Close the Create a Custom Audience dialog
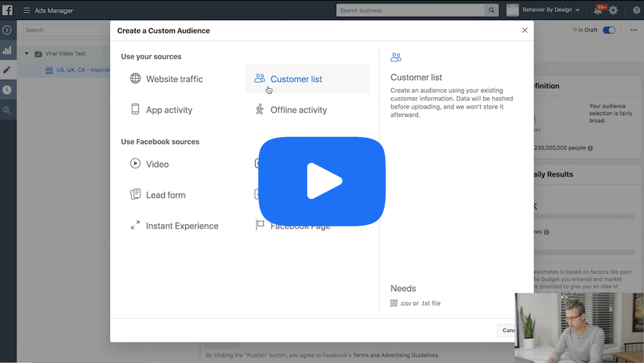This screenshot has height=363, width=644. pyautogui.click(x=524, y=30)
